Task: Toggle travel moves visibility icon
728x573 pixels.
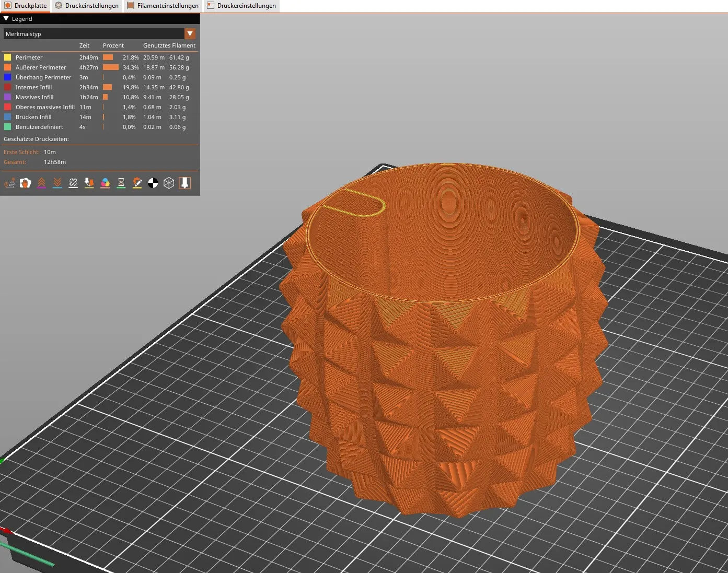Action: click(9, 183)
